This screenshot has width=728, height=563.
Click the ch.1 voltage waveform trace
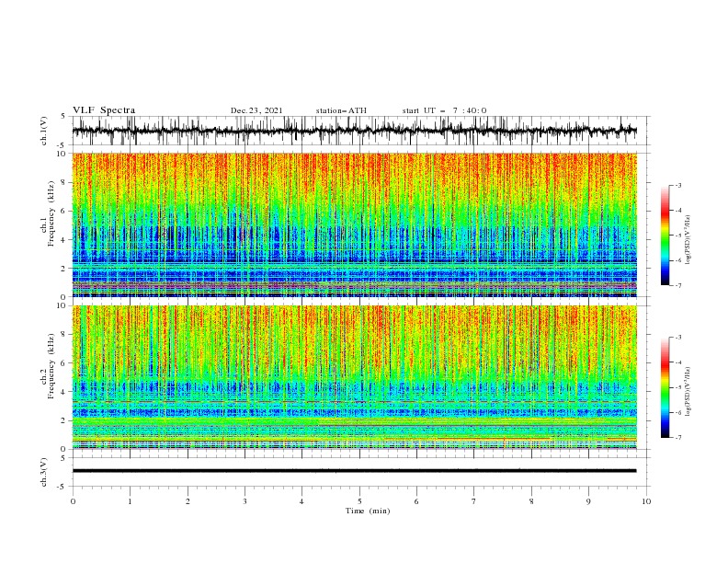(x=354, y=131)
